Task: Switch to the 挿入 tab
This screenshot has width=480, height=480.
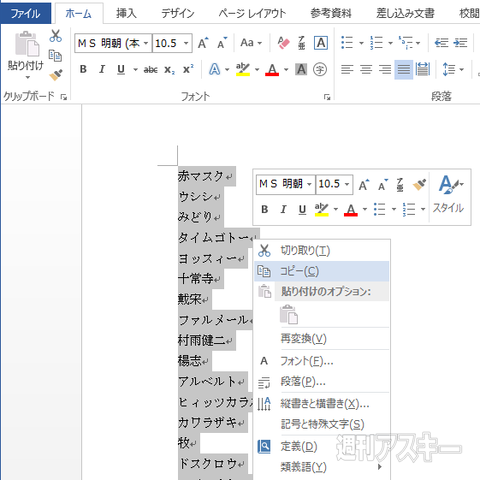Action: pyautogui.click(x=126, y=13)
